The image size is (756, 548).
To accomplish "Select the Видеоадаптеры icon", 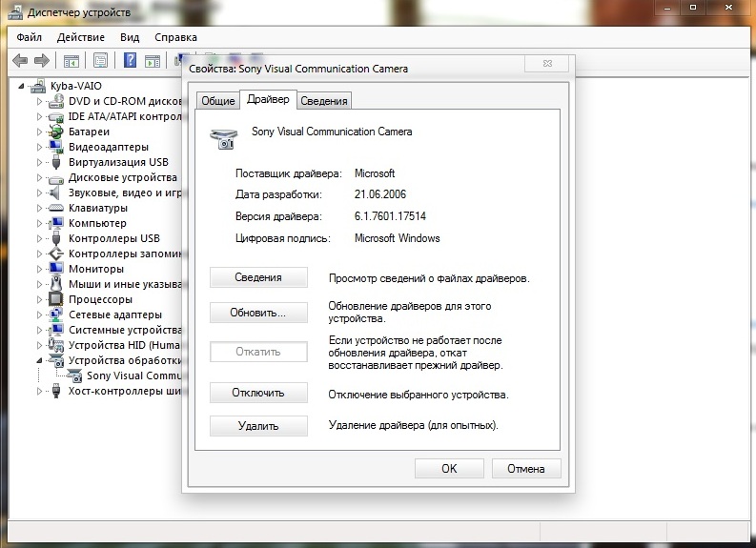I will 56,147.
